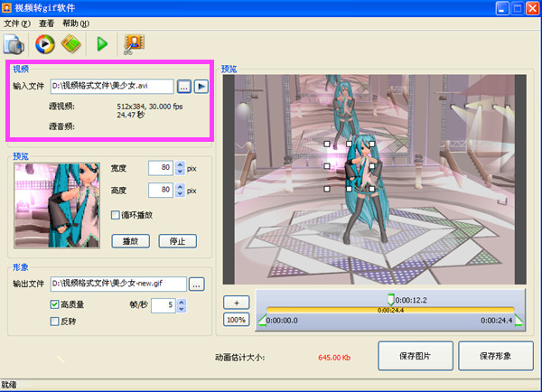The image size is (542, 392).
Task: Click the scissors crop portrait toolbar icon
Action: click(134, 44)
